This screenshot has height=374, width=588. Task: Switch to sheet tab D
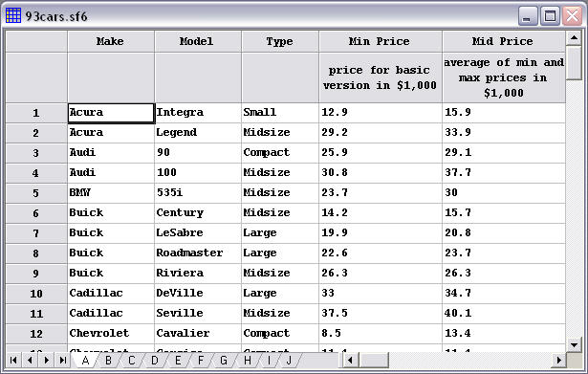click(x=155, y=361)
